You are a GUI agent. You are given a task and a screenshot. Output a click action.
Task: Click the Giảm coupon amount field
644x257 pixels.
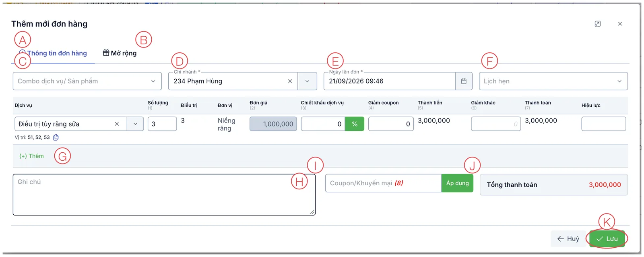[391, 124]
